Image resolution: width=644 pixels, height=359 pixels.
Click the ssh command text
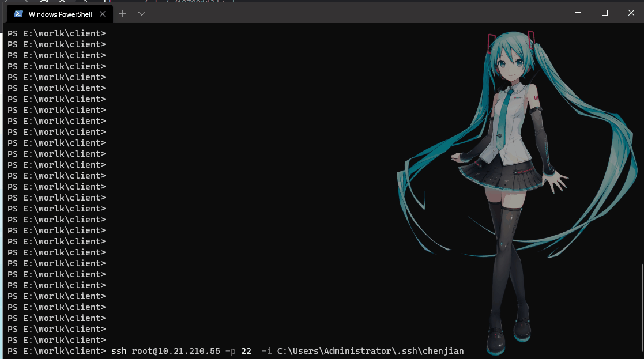[119, 351]
